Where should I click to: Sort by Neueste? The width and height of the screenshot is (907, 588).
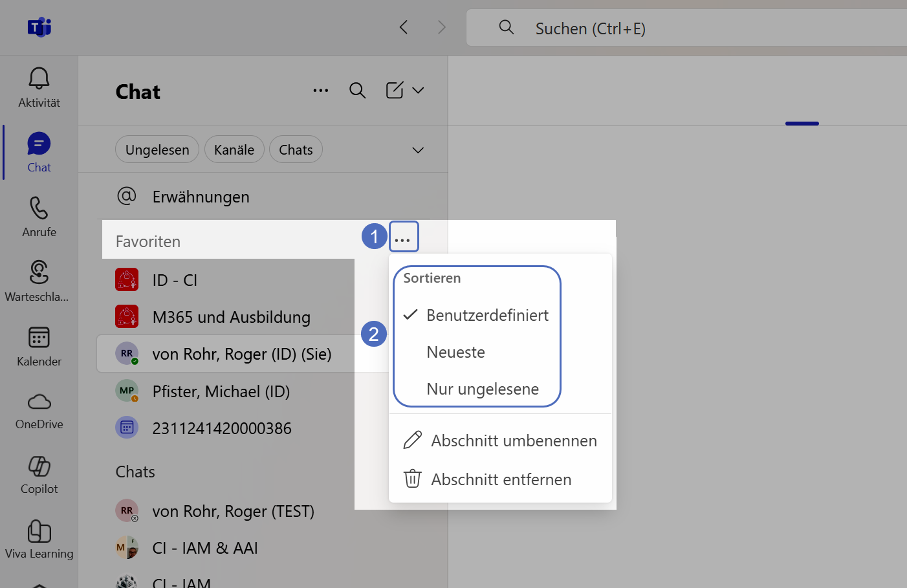coord(456,352)
